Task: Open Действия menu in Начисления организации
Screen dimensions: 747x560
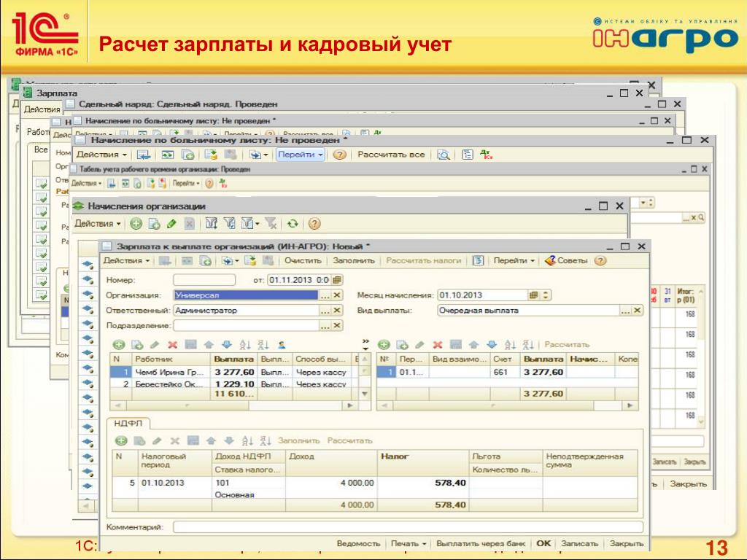Action: coord(97,223)
